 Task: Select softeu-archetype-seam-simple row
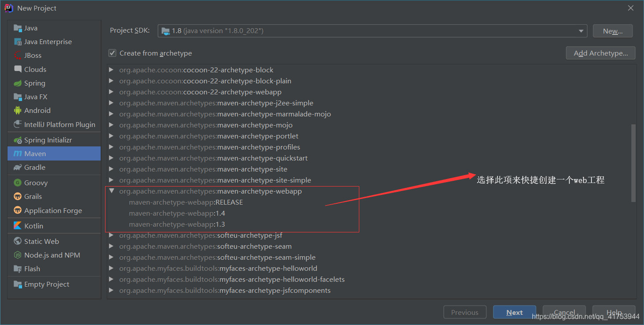click(217, 257)
